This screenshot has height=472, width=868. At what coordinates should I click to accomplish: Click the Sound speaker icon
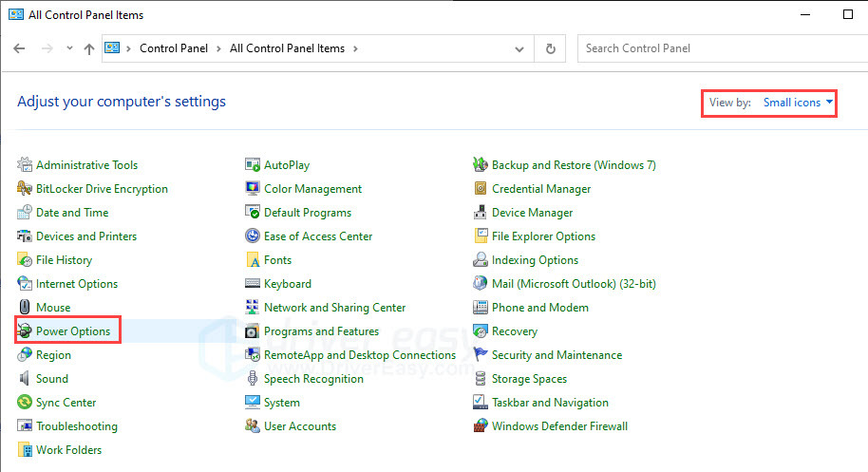[25, 379]
